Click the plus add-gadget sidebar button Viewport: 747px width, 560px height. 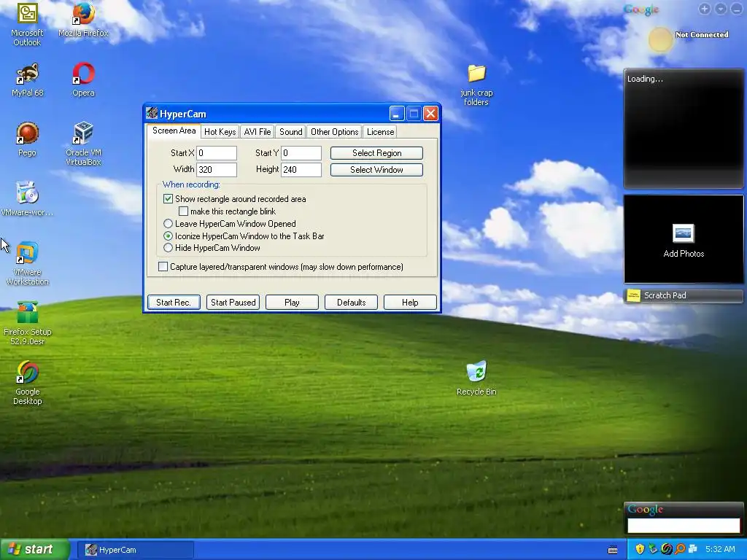pyautogui.click(x=705, y=9)
